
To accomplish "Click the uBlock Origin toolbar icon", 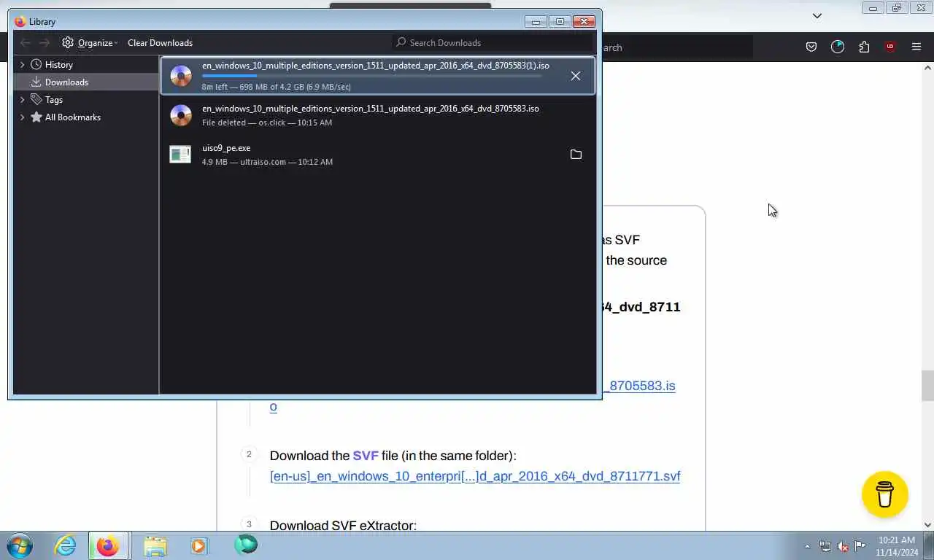I will (890, 47).
